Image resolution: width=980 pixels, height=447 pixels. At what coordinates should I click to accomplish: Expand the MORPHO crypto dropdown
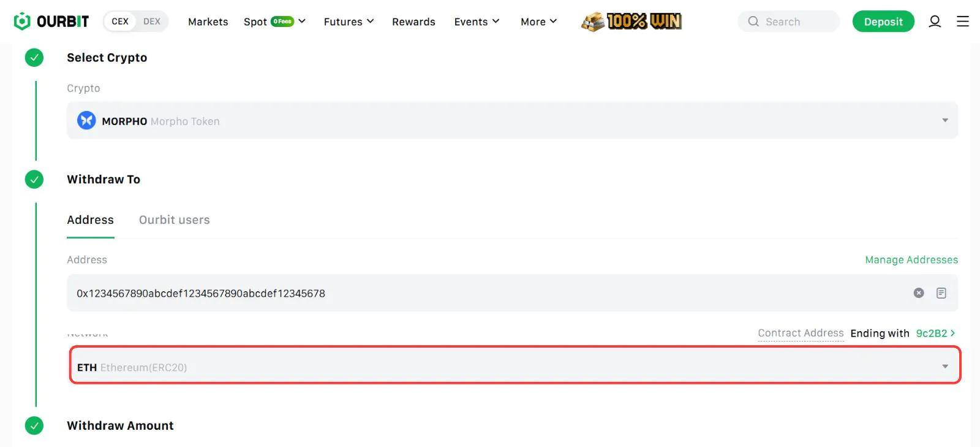(944, 121)
